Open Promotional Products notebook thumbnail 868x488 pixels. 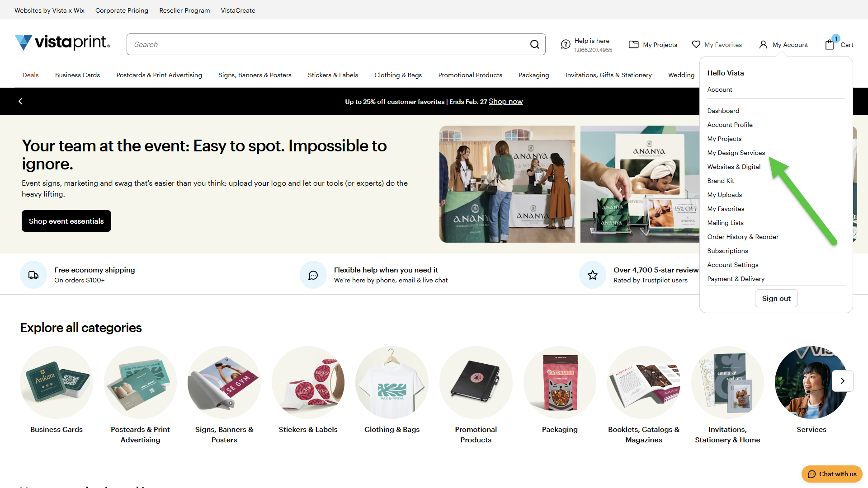[x=476, y=382]
